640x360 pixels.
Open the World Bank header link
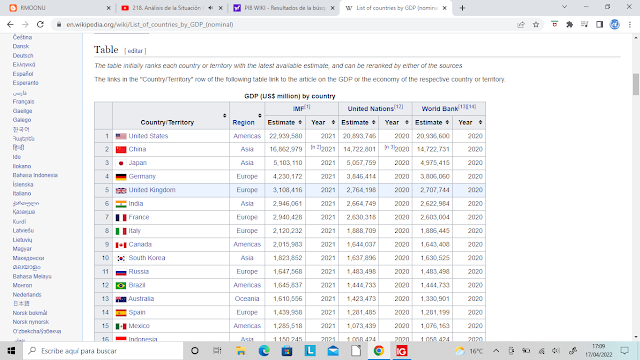click(x=440, y=109)
